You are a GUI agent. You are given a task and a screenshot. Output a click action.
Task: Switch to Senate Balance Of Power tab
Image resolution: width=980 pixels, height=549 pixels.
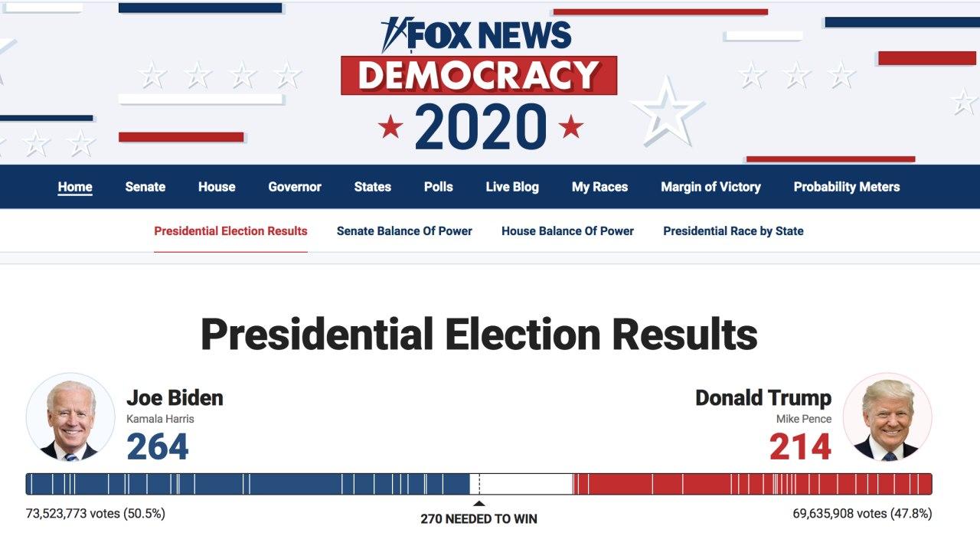[x=404, y=231]
